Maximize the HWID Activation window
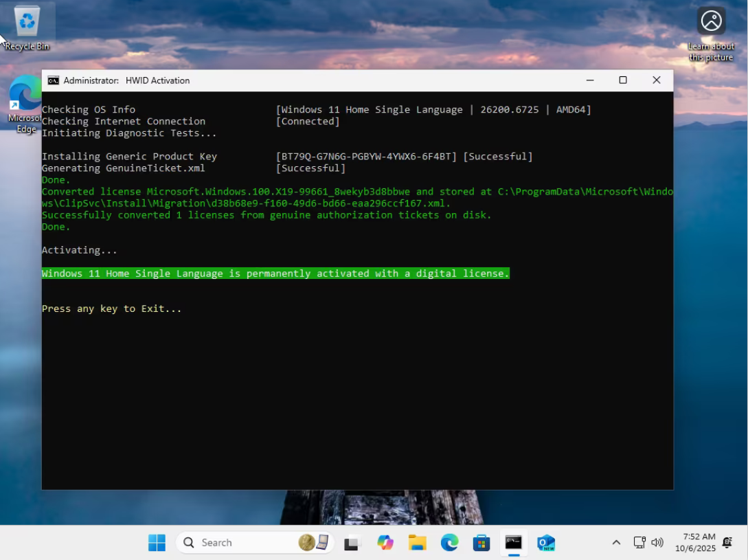 (x=623, y=80)
